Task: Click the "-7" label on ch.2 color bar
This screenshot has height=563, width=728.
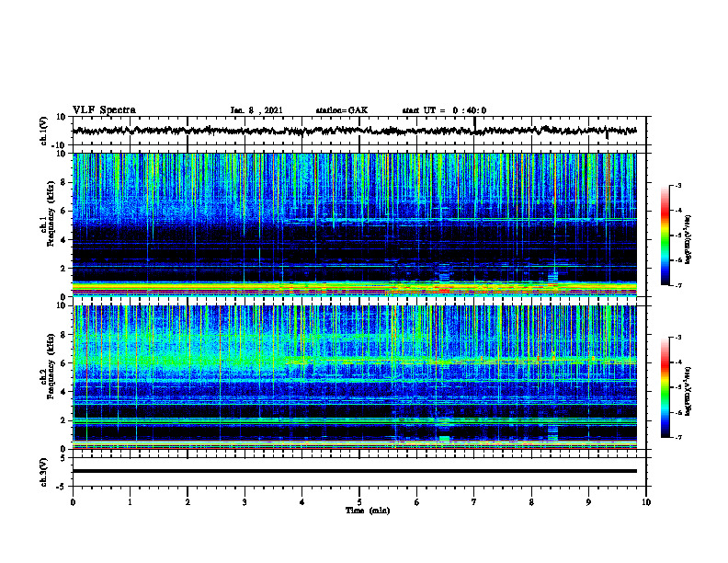Action: point(677,437)
